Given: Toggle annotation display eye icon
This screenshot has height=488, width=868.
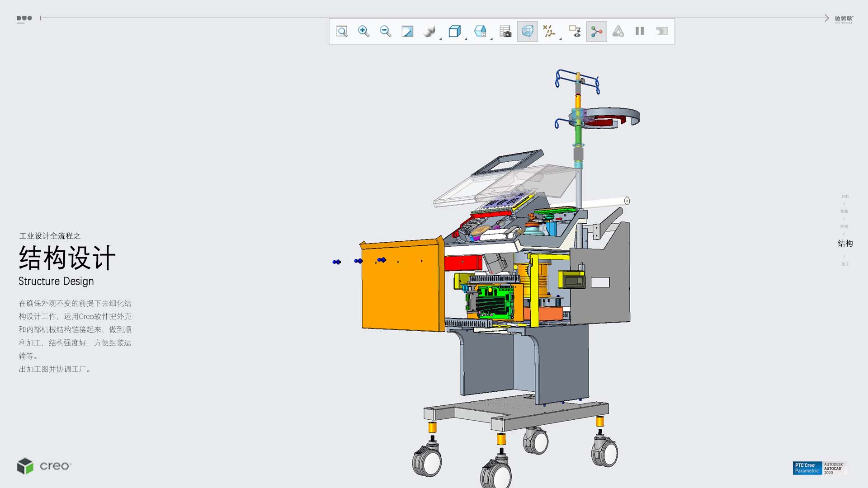Looking at the screenshot, I should 575,31.
